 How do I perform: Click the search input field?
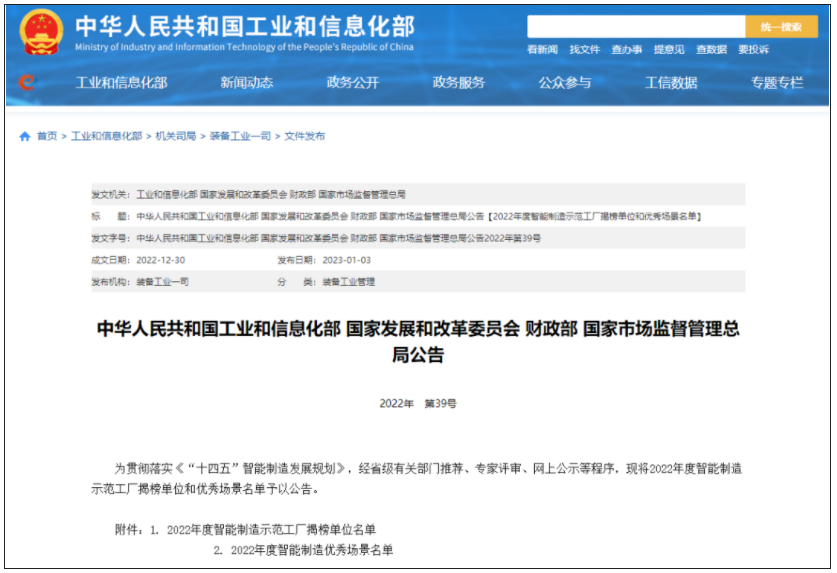click(x=636, y=27)
